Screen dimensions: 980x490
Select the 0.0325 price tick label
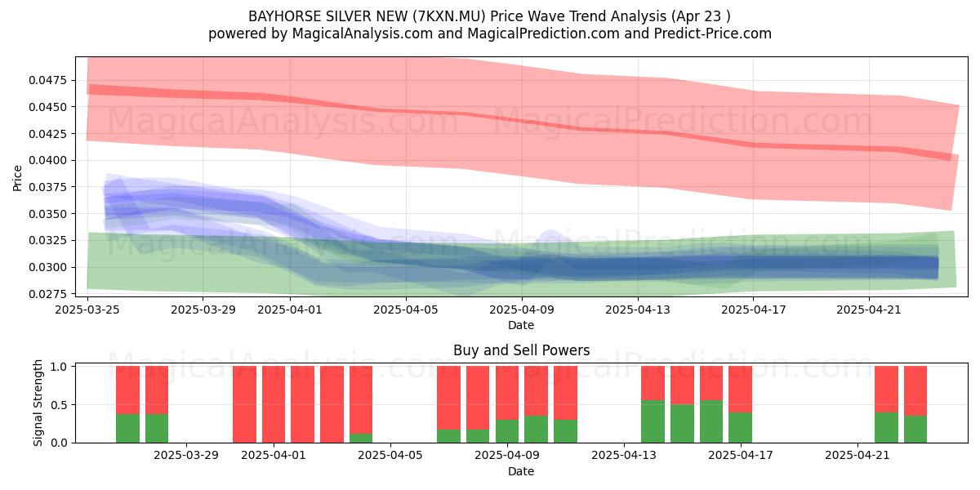48,240
